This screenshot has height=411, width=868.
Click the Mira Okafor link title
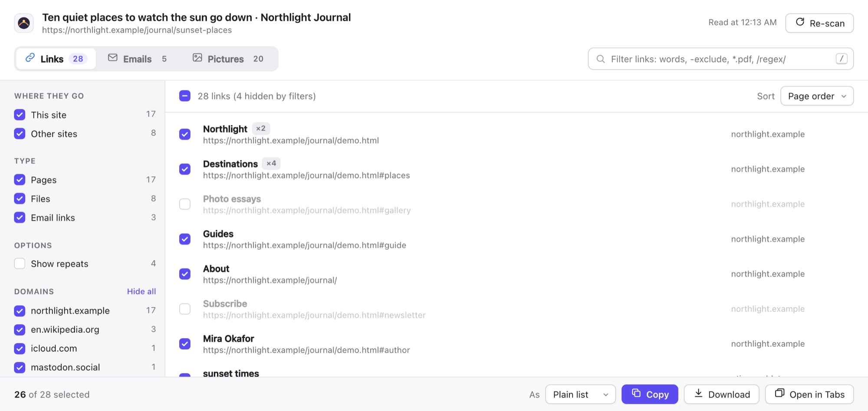pos(228,339)
